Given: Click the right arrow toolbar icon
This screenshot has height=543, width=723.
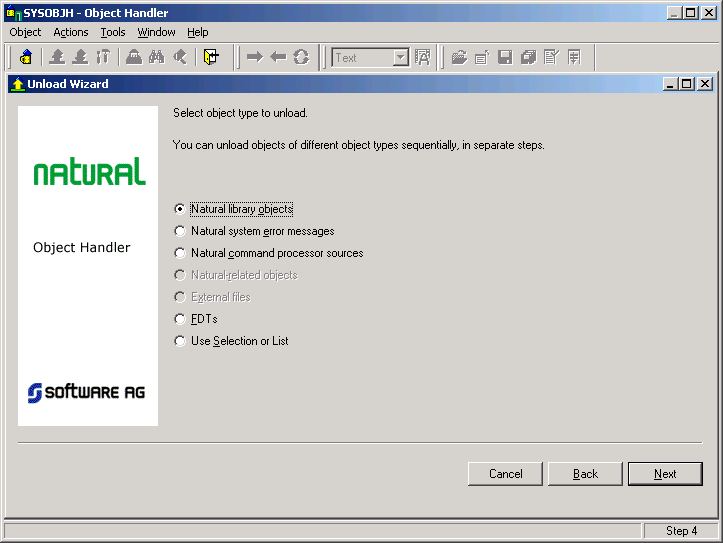Looking at the screenshot, I should tap(255, 57).
